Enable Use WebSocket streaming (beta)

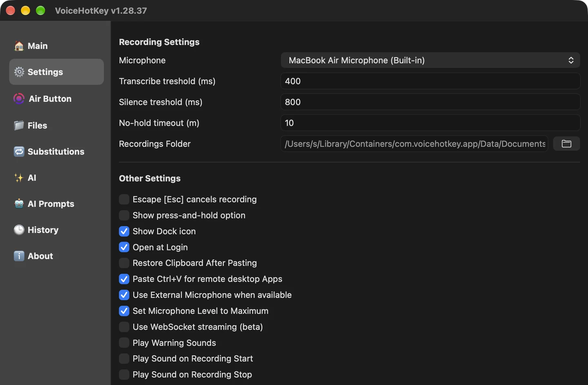[124, 327]
